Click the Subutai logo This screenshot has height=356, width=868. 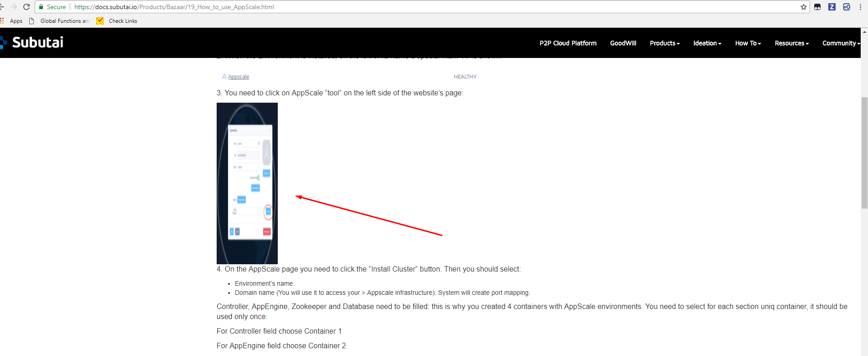pyautogui.click(x=32, y=42)
